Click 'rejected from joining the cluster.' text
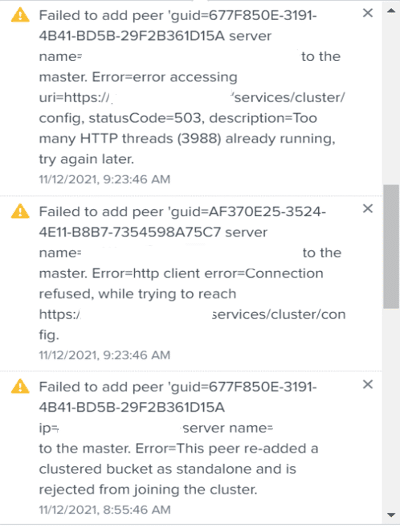This screenshot has width=400, height=530. (148, 489)
